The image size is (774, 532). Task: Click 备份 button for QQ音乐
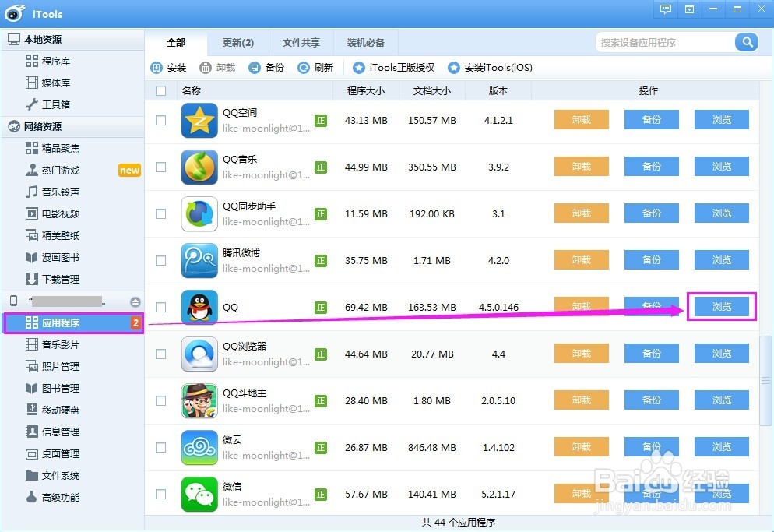point(652,167)
